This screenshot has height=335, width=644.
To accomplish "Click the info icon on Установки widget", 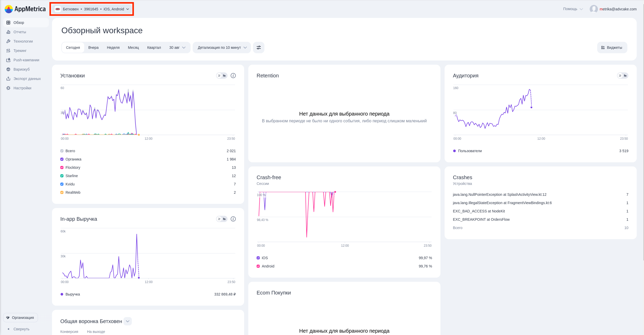I will [x=233, y=76].
